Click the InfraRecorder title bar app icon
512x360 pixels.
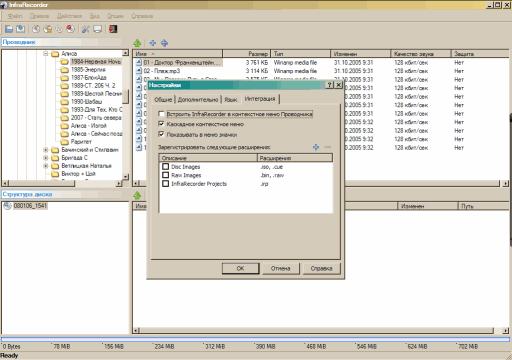coord(4,5)
